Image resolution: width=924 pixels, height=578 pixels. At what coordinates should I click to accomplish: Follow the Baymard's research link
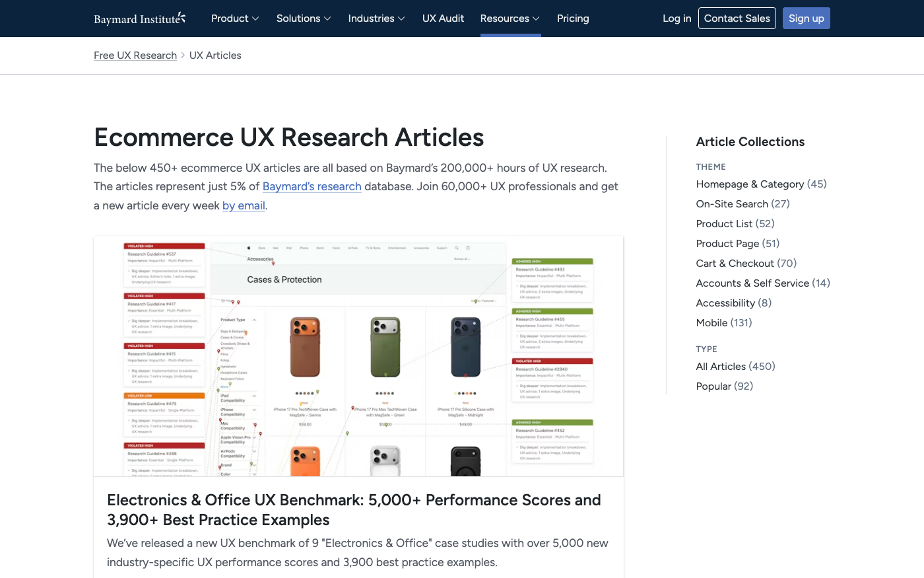[312, 186]
